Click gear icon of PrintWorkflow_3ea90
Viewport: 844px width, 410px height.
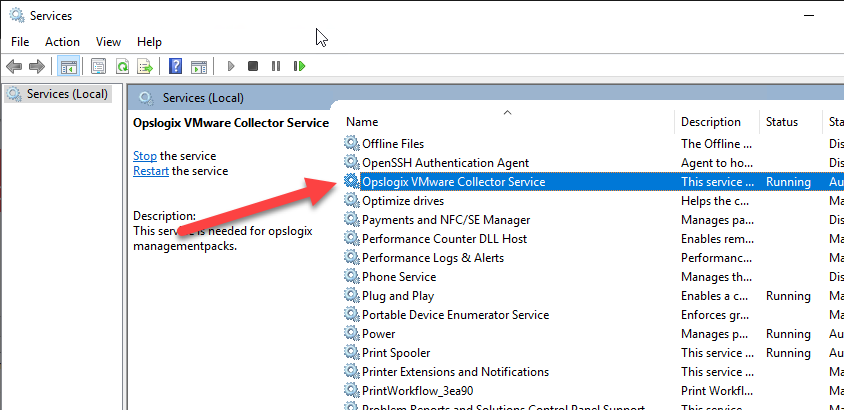[351, 390]
